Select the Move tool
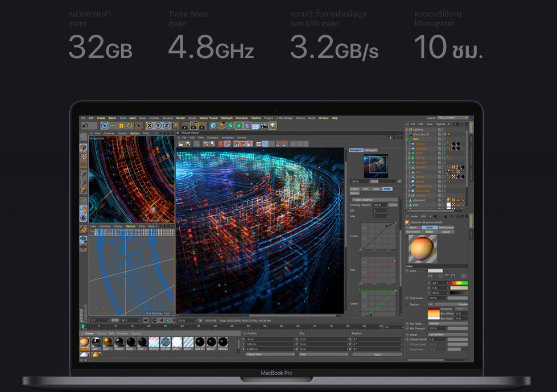Viewport: 557px width, 392px height. 113,126
